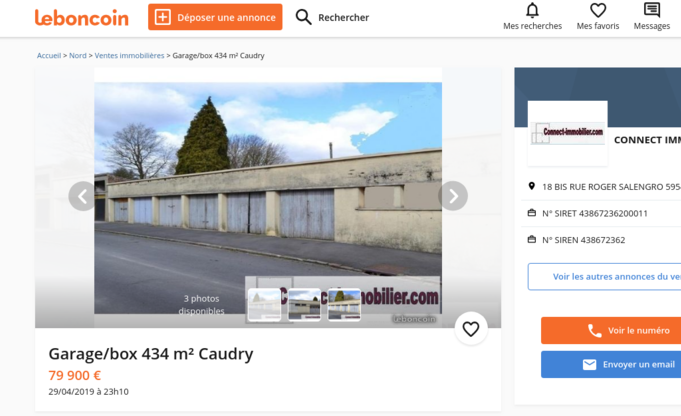Open Mes recherches bell icon
The height and width of the screenshot is (416, 681).
point(532,10)
